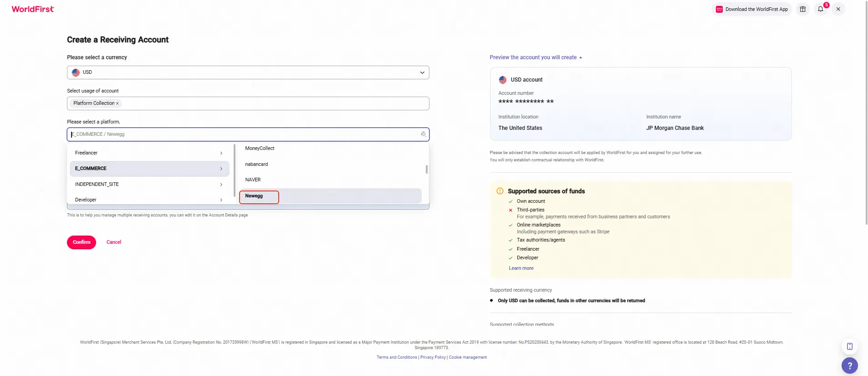Click the info icon beside Supported sources of funds
The image size is (868, 376).
[500, 191]
